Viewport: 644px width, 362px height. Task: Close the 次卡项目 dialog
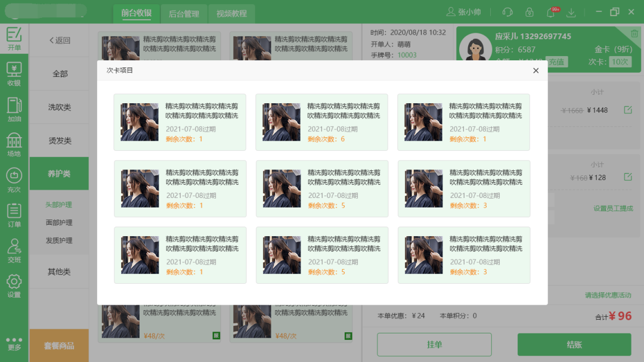[535, 70]
